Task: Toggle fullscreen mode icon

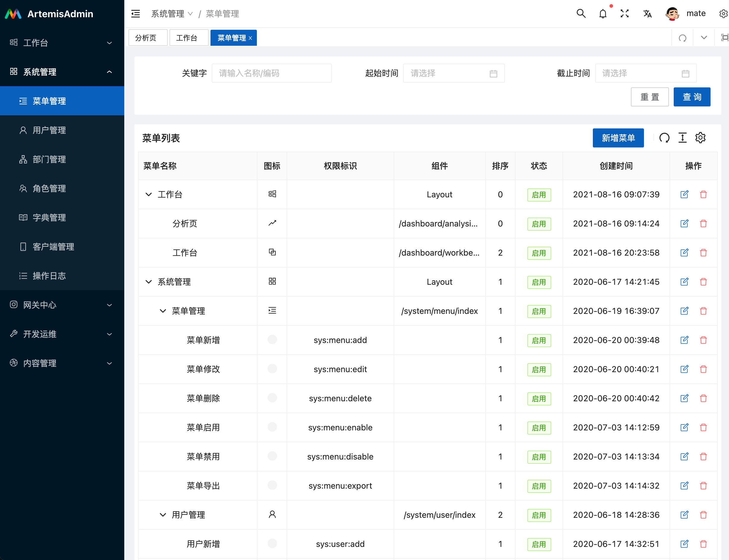Action: [624, 14]
